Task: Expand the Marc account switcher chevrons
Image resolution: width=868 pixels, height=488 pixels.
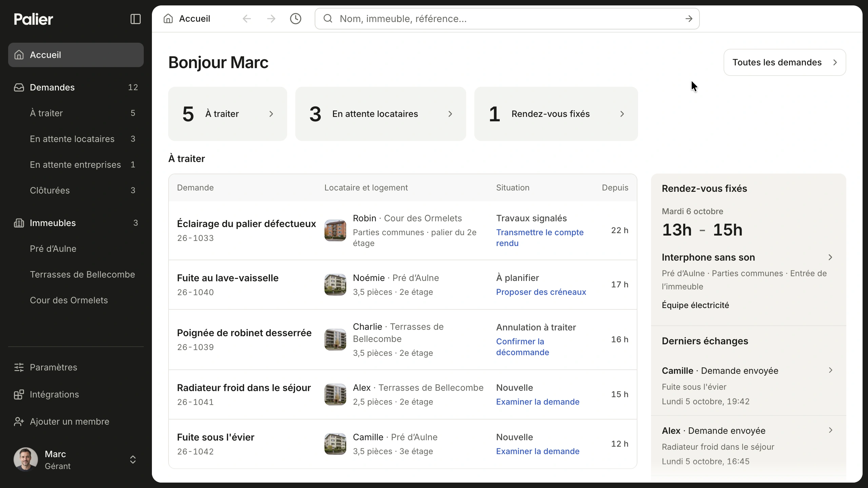Action: [x=133, y=460]
